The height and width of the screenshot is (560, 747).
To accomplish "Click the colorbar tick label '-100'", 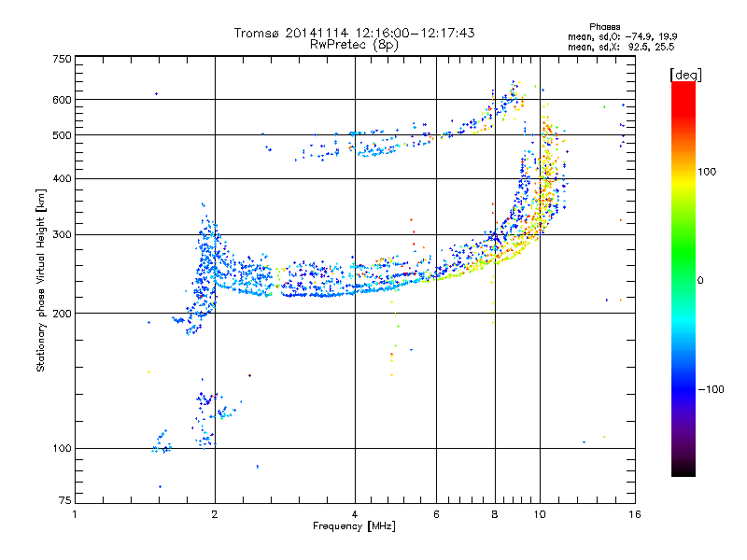I will click(711, 389).
